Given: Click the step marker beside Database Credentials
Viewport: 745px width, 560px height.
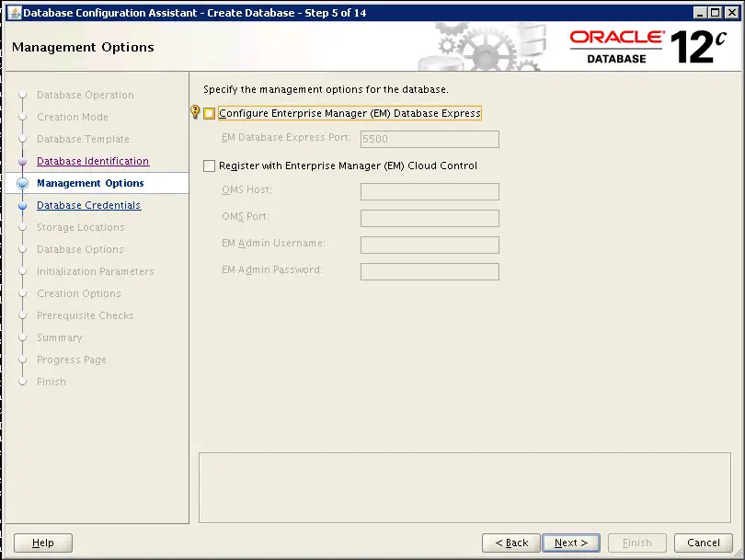Looking at the screenshot, I should pos(22,206).
